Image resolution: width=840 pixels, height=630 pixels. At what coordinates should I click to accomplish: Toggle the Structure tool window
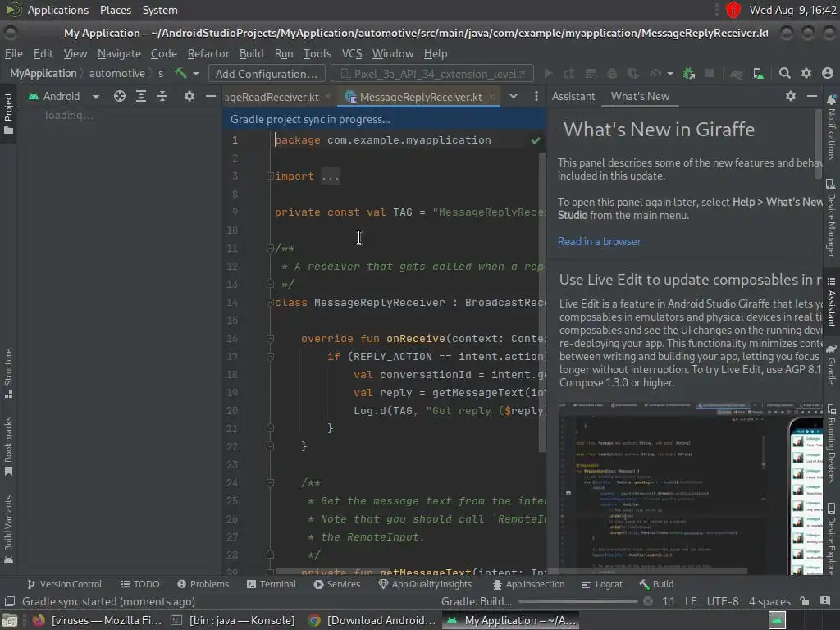pyautogui.click(x=8, y=373)
